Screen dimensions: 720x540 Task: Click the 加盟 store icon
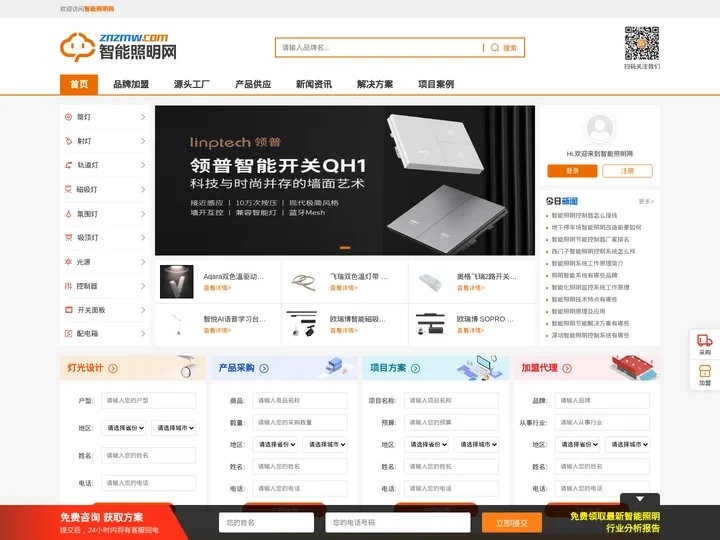tap(704, 371)
